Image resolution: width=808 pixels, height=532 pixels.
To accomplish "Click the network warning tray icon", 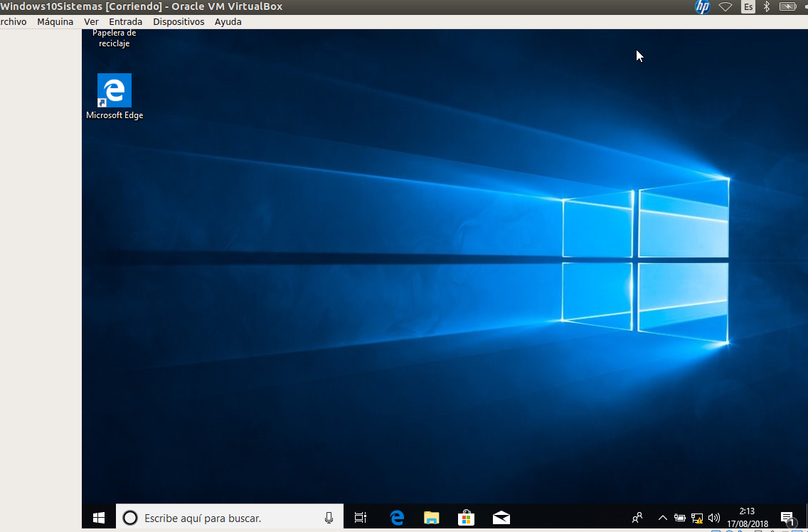I will (697, 518).
